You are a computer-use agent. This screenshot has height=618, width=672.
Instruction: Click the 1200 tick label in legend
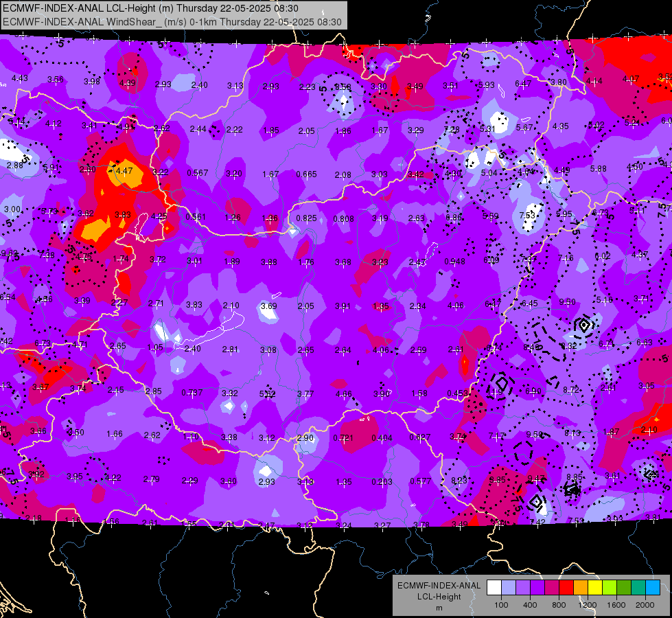pos(588,605)
